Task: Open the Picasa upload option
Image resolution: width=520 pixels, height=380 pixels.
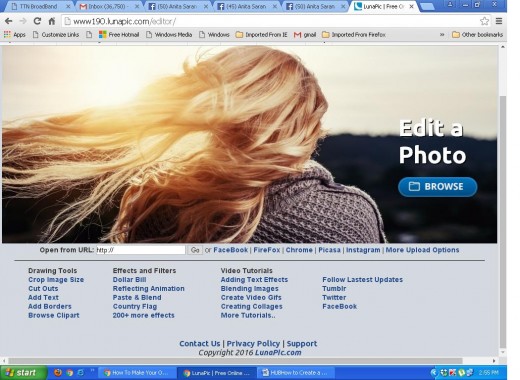Action: pyautogui.click(x=329, y=250)
